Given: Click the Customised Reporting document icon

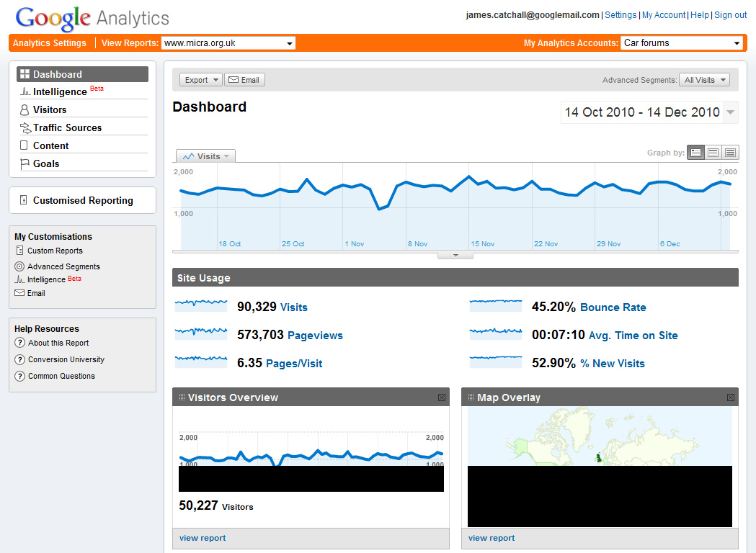Looking at the screenshot, I should click(x=24, y=200).
